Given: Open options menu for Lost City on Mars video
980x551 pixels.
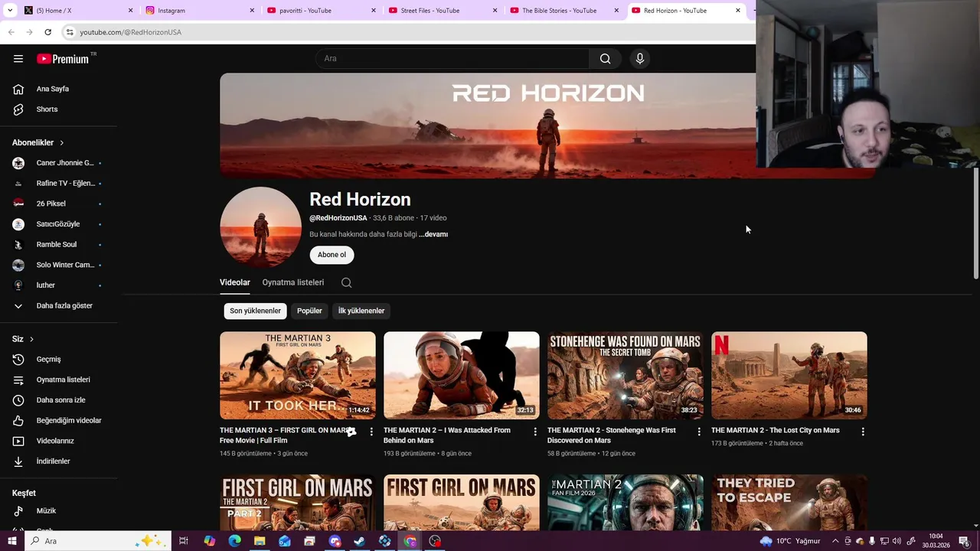Looking at the screenshot, I should (x=863, y=432).
